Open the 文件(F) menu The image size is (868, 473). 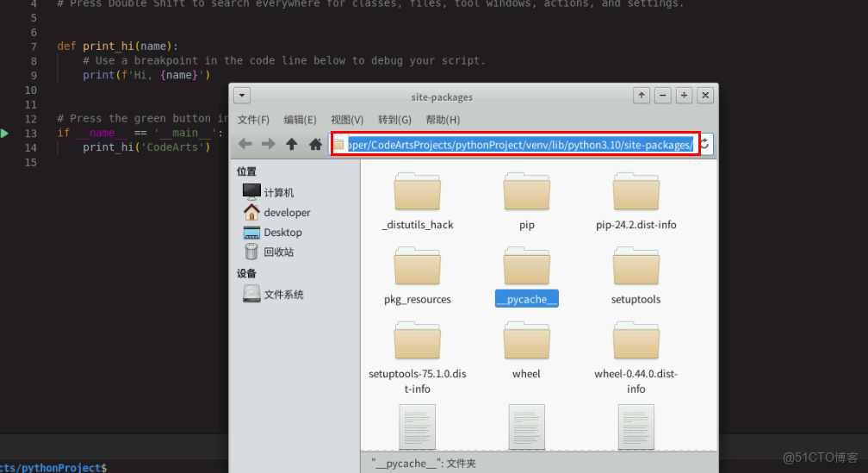(253, 120)
